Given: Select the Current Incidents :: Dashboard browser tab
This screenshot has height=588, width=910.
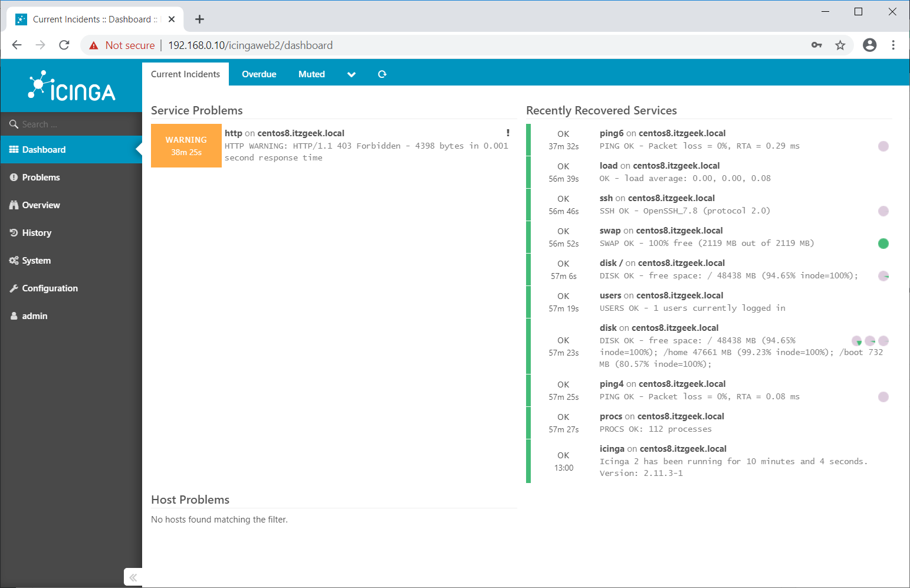Looking at the screenshot, I should coord(94,19).
